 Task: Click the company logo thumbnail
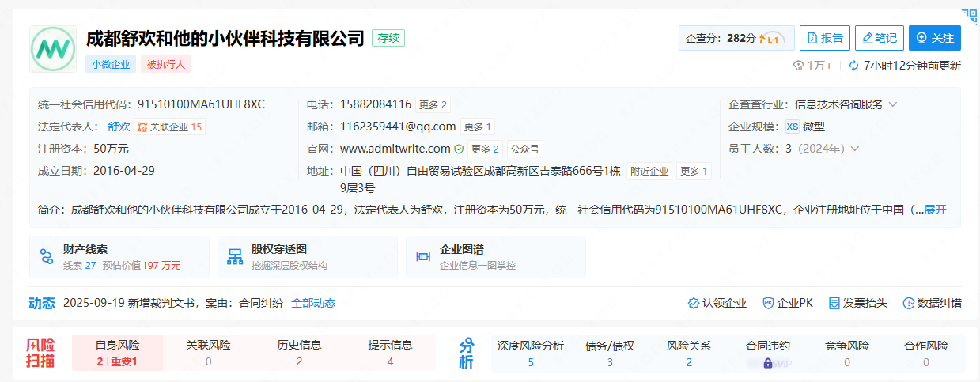53,49
